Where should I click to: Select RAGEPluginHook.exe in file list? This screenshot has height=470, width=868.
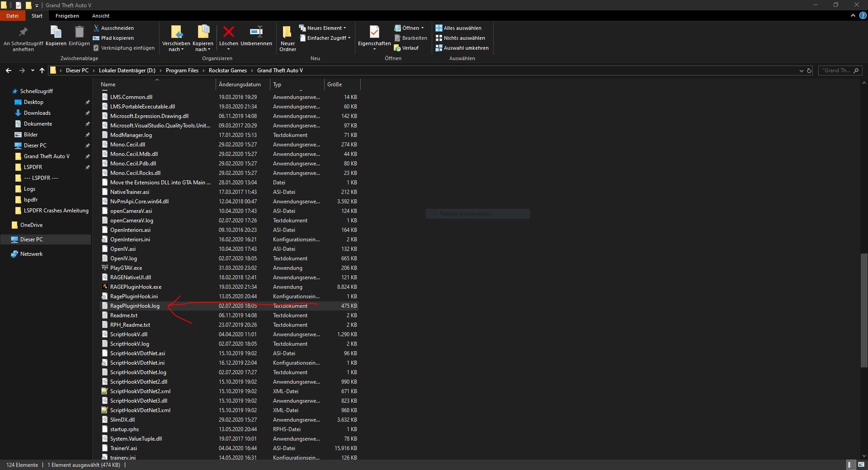pos(136,287)
